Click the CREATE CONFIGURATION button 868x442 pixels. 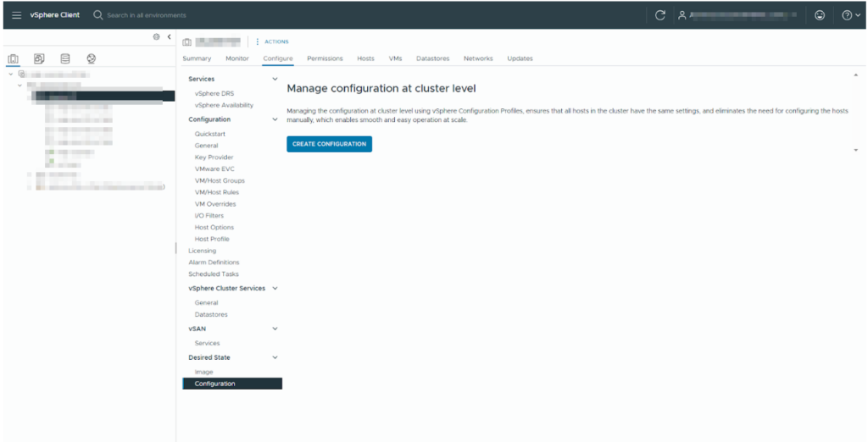[330, 144]
